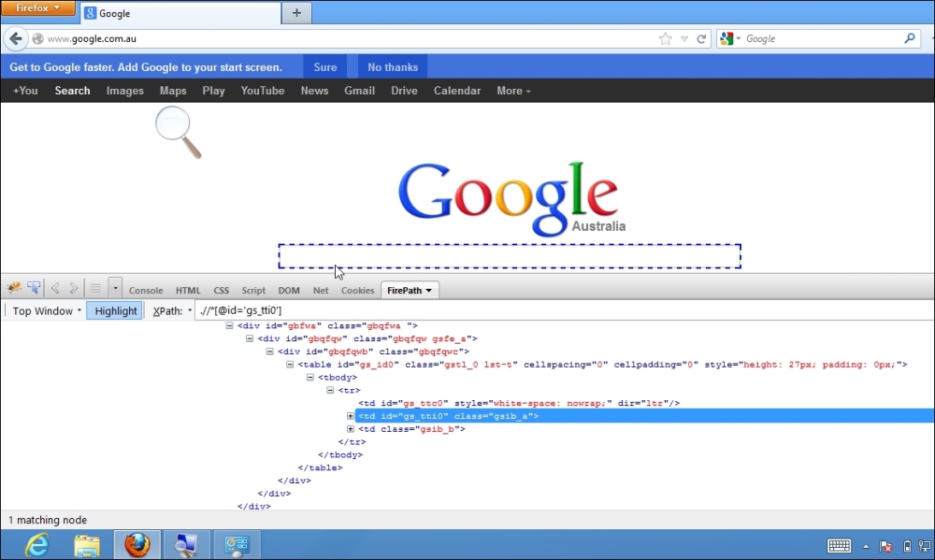
Task: Open the DOM tab in Firebug
Action: pyautogui.click(x=289, y=291)
